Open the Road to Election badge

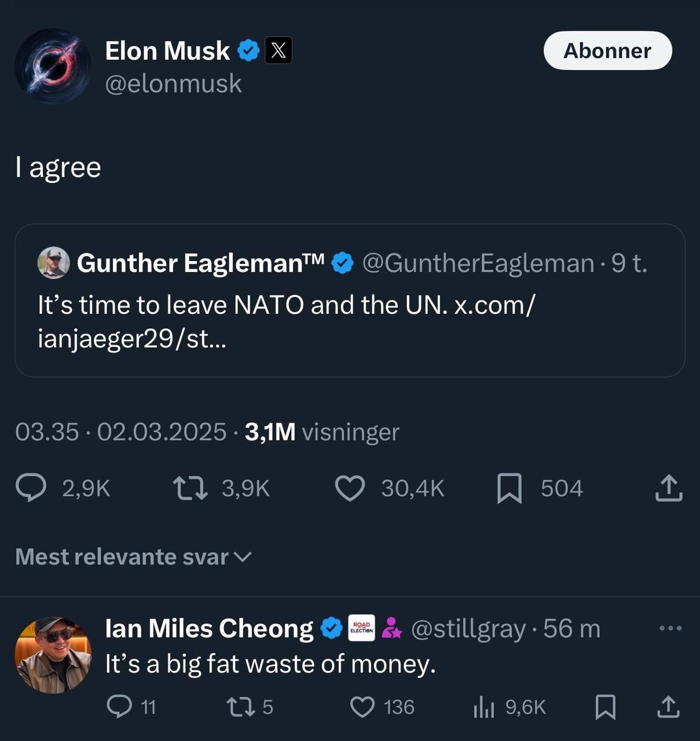coord(361,628)
